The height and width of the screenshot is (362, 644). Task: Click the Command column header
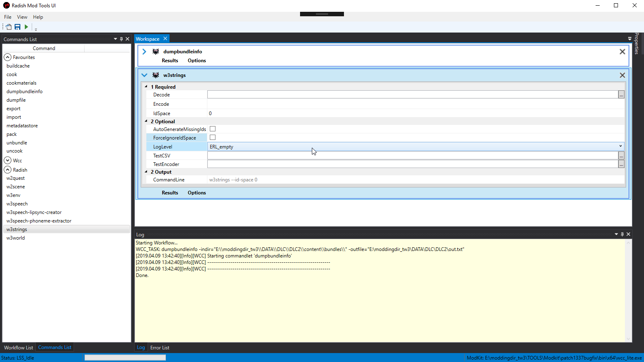tap(44, 48)
